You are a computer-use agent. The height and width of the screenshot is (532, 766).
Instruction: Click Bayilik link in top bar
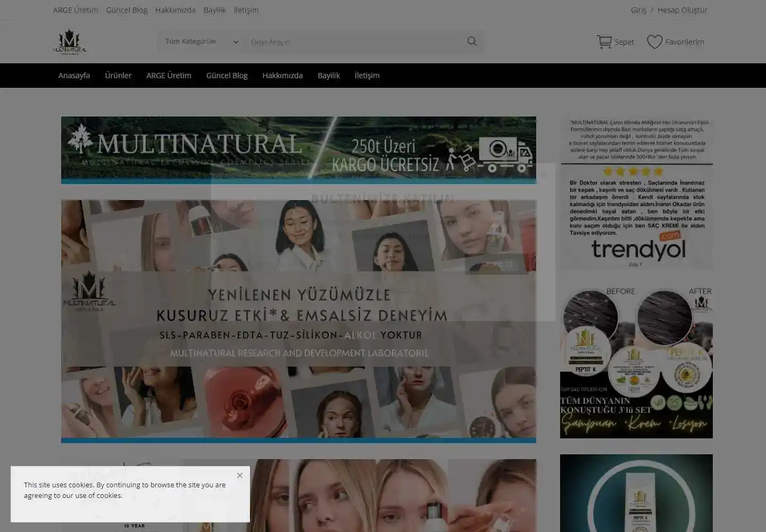click(214, 10)
